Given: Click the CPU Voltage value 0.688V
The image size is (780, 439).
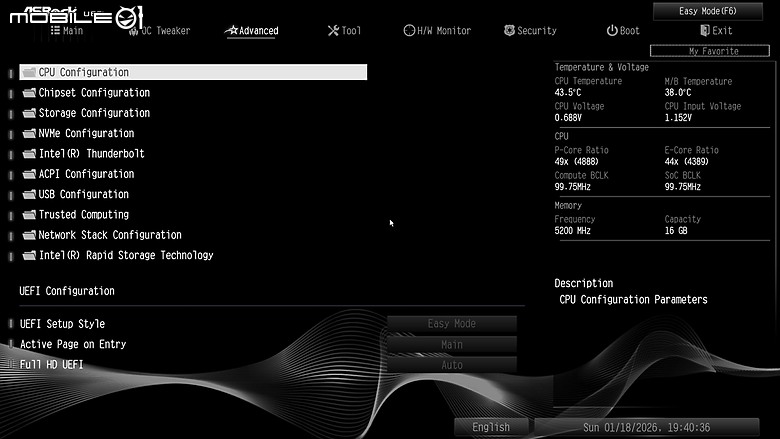Looking at the screenshot, I should [568, 118].
